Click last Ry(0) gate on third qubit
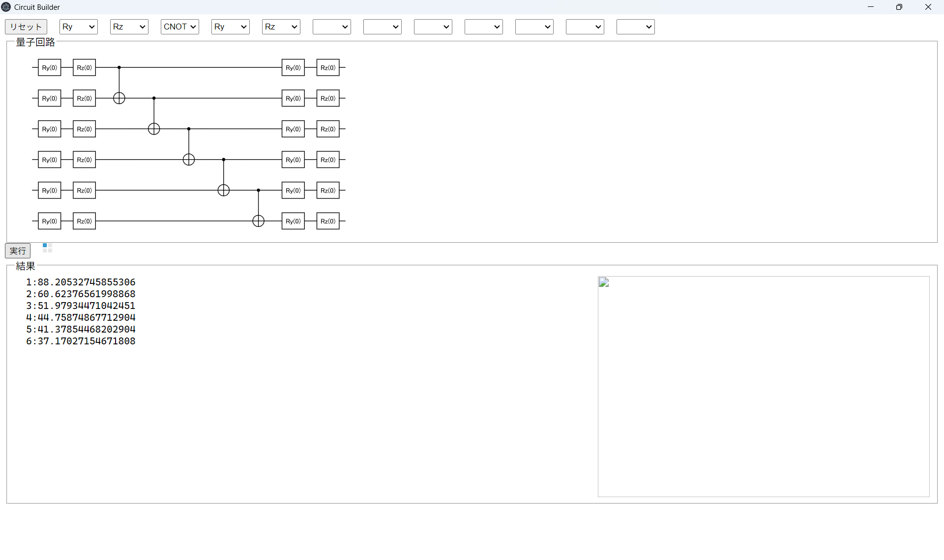This screenshot has height=560, width=944. click(294, 129)
